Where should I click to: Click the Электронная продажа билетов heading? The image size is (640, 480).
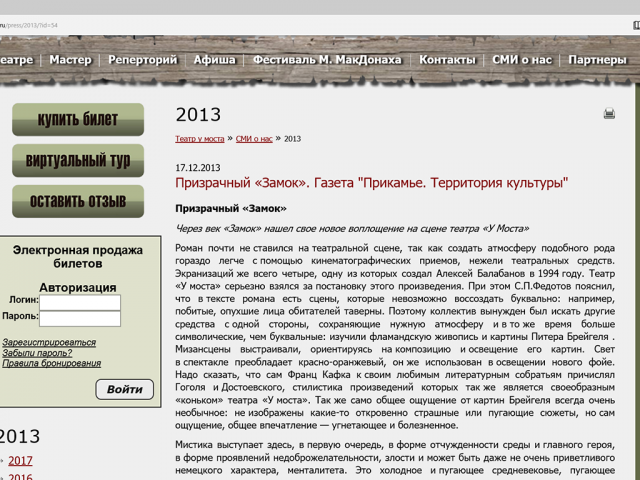click(78, 257)
